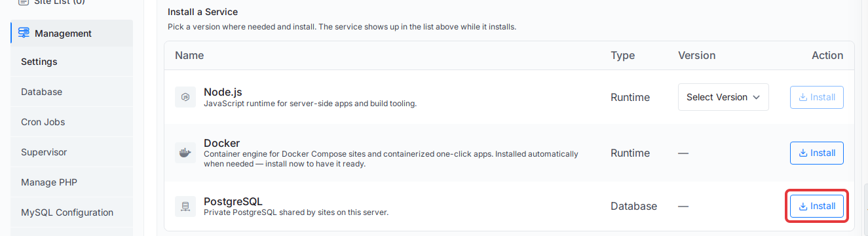The image size is (868, 236).
Task: Click the Management server icon
Action: [x=24, y=33]
